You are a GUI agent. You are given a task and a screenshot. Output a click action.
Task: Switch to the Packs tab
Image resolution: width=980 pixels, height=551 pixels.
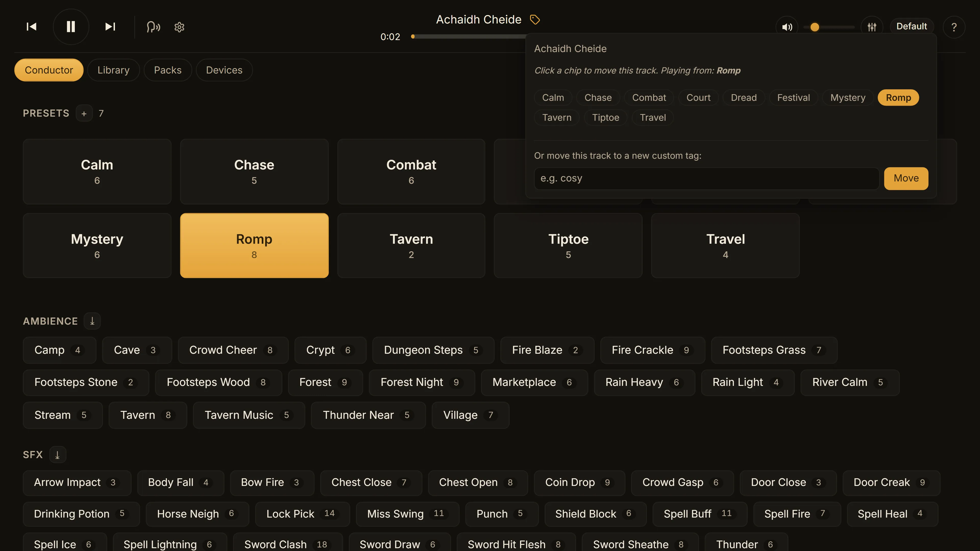[167, 70]
